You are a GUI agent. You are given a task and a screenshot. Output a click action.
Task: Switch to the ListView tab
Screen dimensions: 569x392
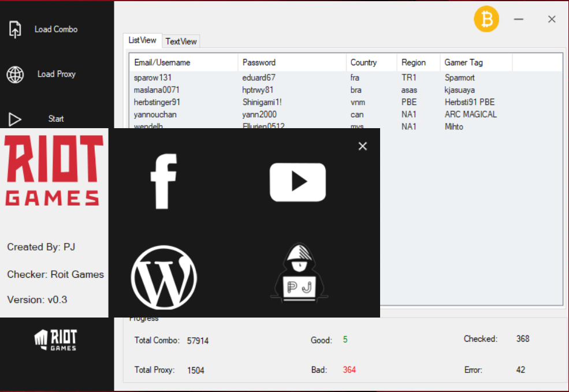point(142,40)
